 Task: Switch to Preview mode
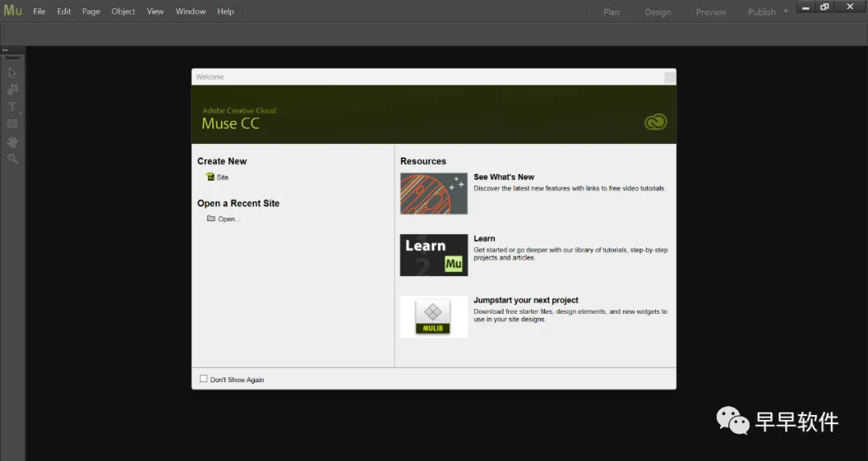(x=710, y=11)
